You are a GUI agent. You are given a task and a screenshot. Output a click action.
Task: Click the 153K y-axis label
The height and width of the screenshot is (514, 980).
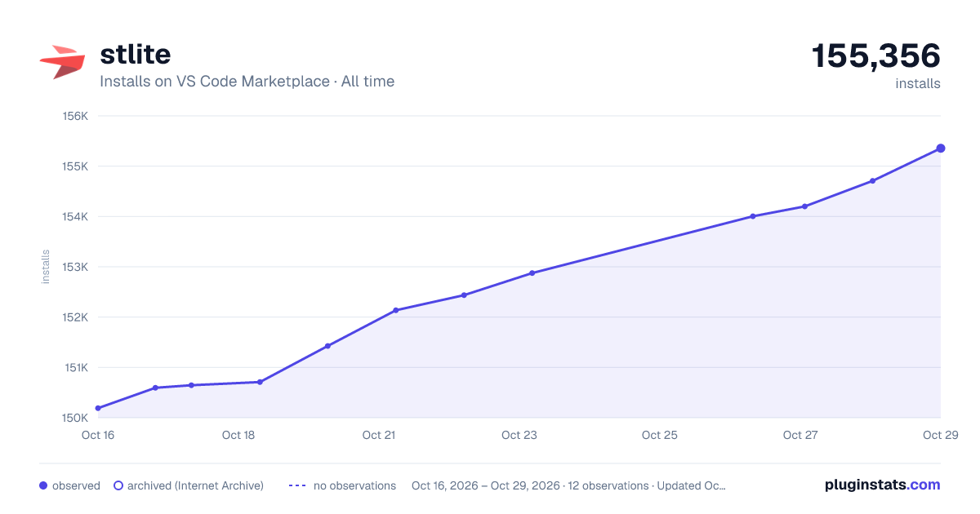click(75, 267)
